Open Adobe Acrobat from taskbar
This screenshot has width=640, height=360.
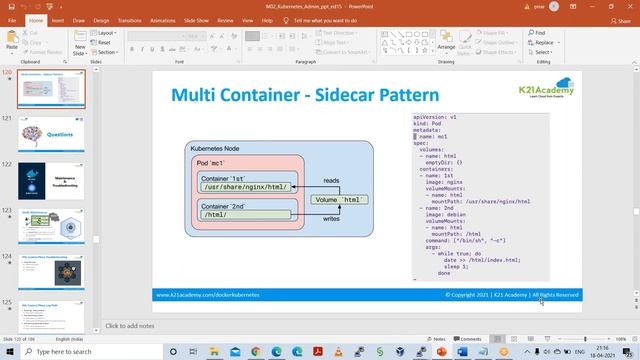click(x=318, y=351)
